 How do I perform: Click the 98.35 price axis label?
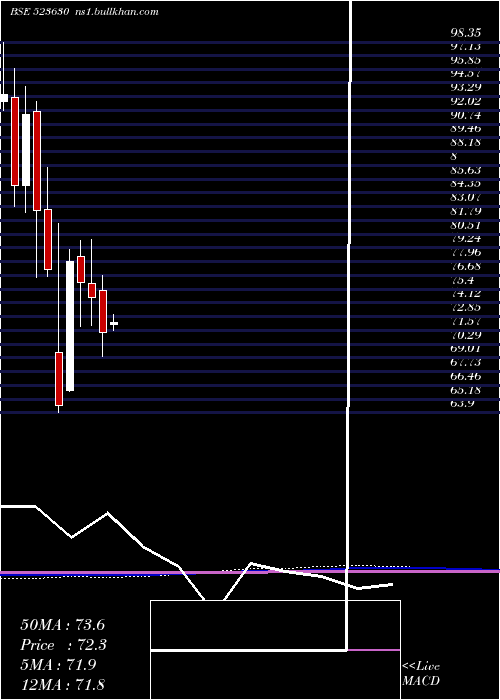(x=465, y=33)
